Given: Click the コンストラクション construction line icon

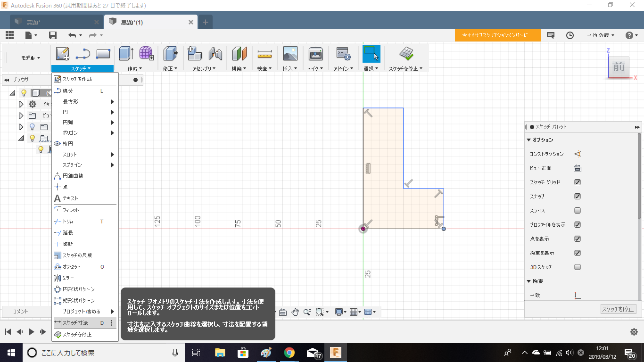Looking at the screenshot, I should [x=578, y=154].
